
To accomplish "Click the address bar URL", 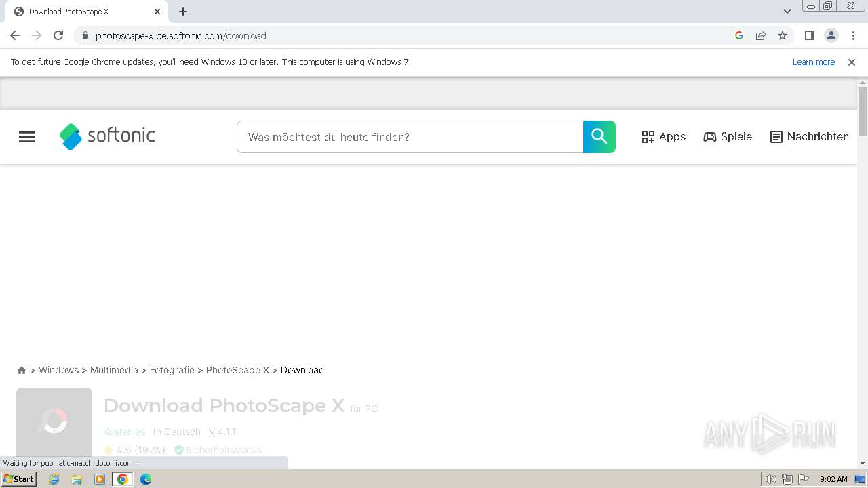I will [180, 36].
